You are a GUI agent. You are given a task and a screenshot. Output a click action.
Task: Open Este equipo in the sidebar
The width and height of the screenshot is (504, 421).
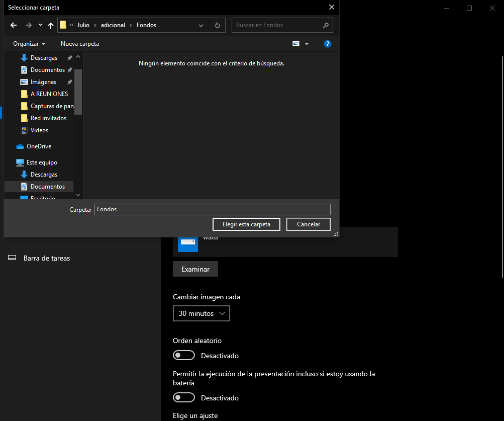(x=42, y=162)
